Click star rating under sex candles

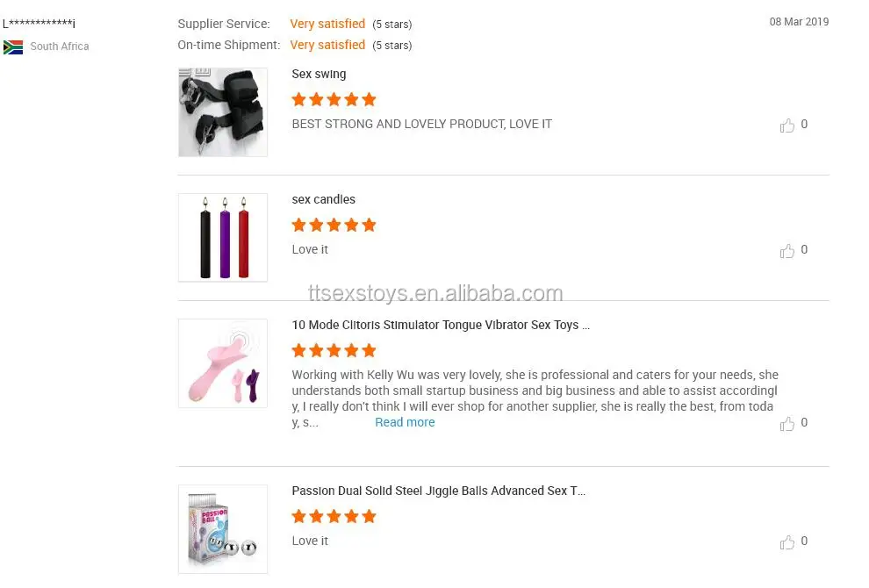pos(334,225)
